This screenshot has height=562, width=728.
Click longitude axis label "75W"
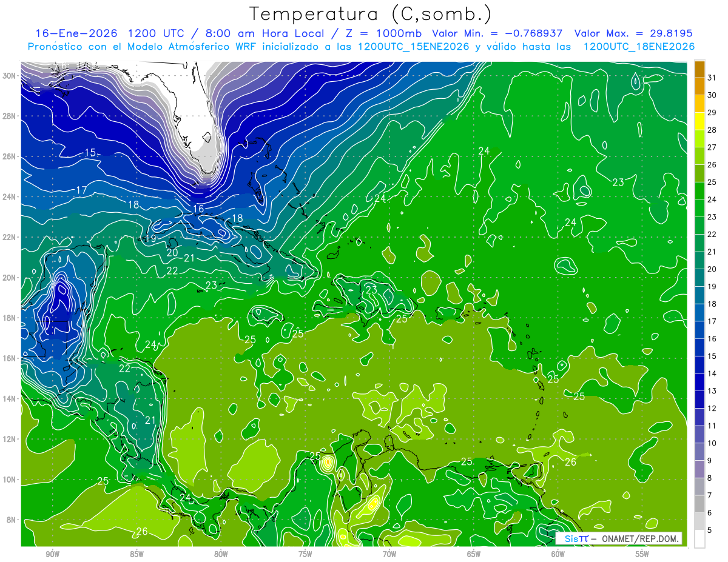tap(305, 554)
